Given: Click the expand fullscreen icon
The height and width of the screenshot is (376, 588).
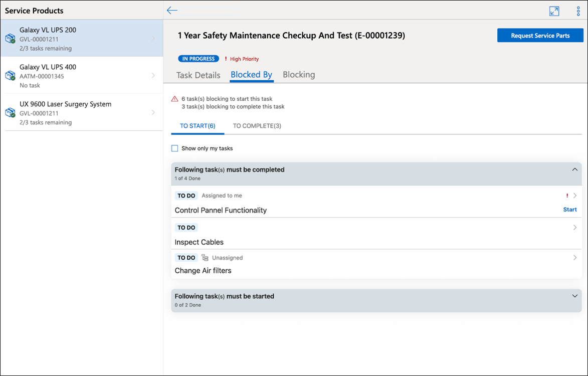Looking at the screenshot, I should tap(554, 11).
